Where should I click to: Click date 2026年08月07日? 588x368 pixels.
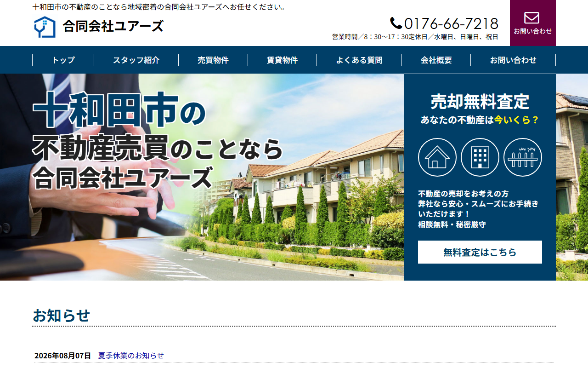pos(63,356)
